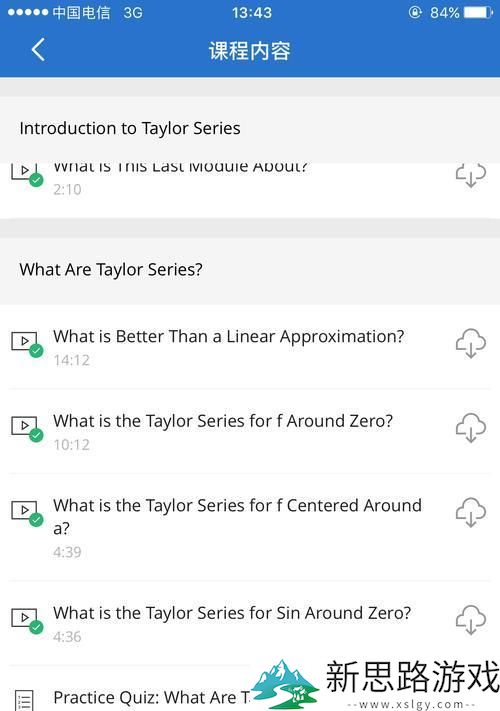The image size is (500, 711).
Task: Download the 'Taylor Series for Sin Around Zero' video
Action: point(471,620)
